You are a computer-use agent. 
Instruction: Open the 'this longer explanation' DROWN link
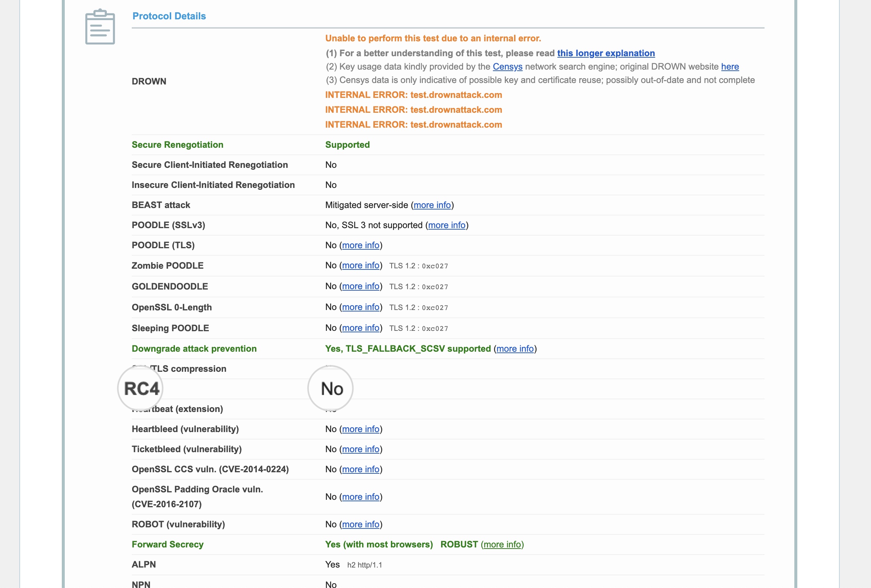point(606,53)
